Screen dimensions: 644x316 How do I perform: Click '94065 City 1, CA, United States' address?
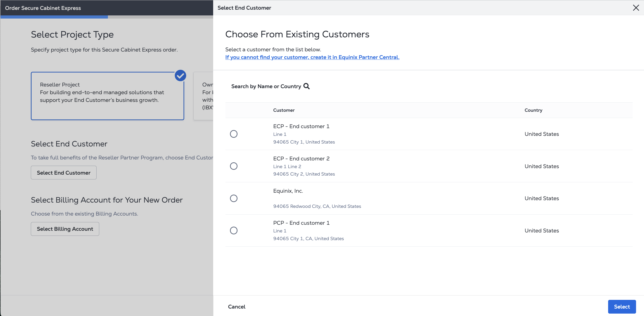pos(308,238)
